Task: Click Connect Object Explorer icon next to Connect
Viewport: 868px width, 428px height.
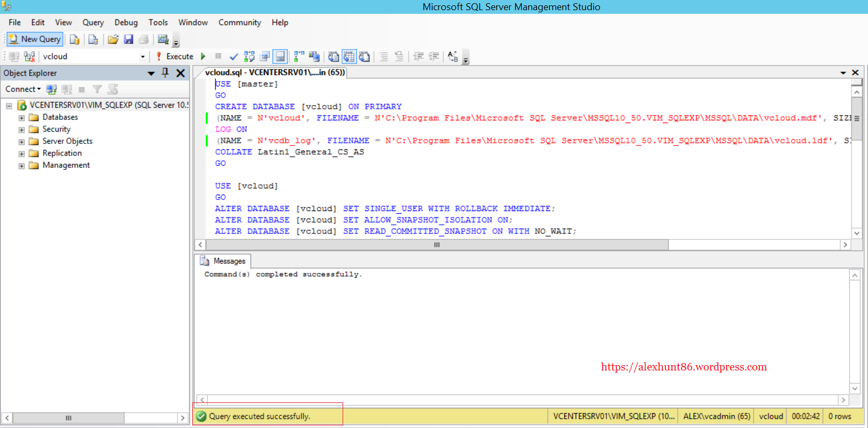Action: click(51, 90)
